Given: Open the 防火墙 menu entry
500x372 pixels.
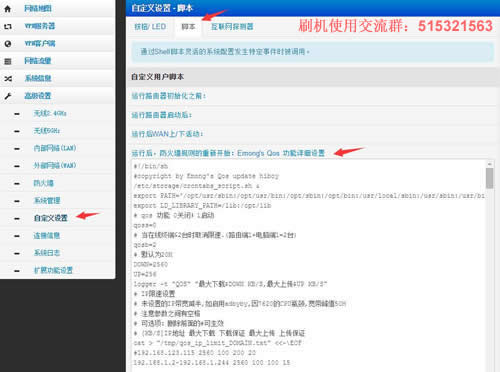Looking at the screenshot, I should point(43,183).
